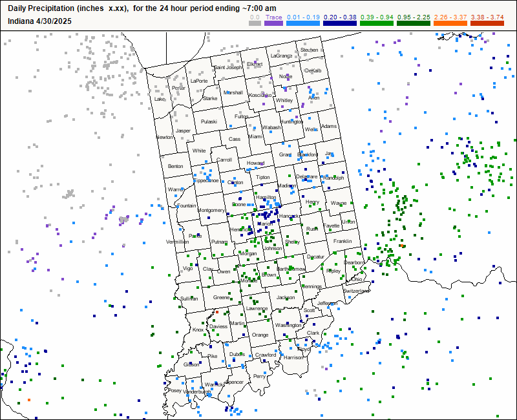Select Steuben county label on the map
Image resolution: width=517 pixels, height=420 pixels.
309,50
